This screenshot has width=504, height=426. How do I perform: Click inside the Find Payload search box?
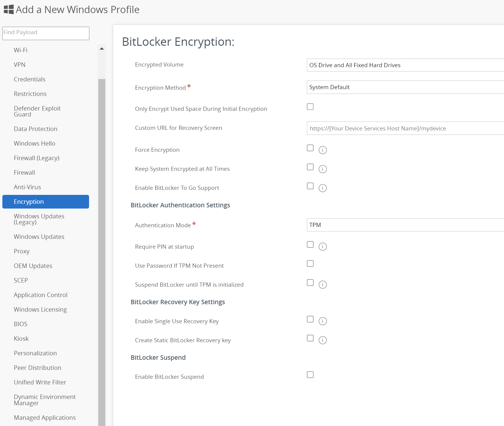[x=46, y=33]
